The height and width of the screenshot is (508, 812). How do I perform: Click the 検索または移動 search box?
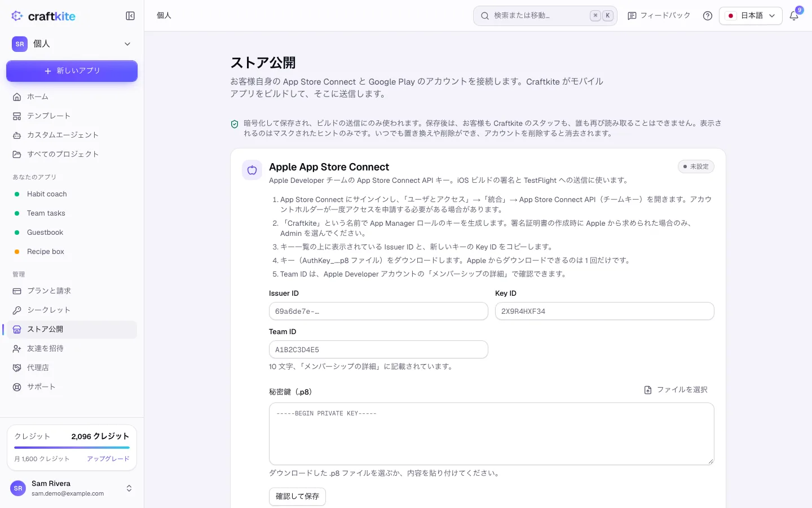pos(545,16)
